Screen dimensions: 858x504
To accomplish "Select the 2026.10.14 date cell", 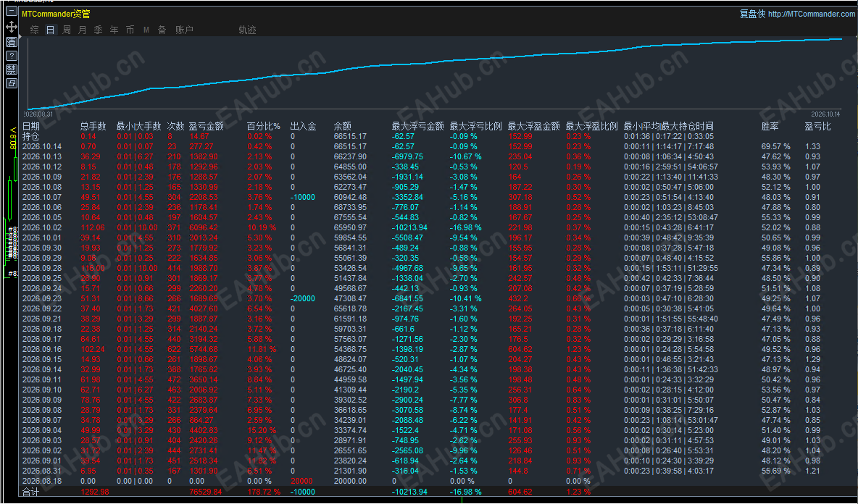I will tap(42, 146).
